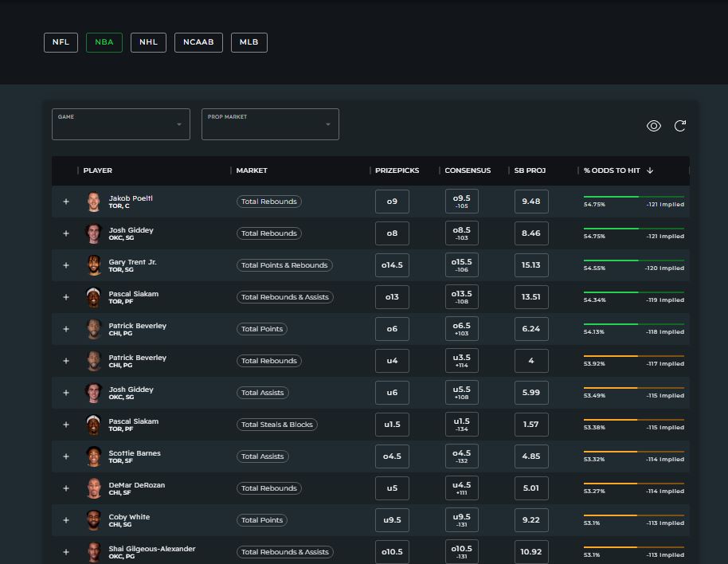Expand the Scottie Barnes row plus icon
Viewport: 728px width, 564px height.
[x=66, y=456]
